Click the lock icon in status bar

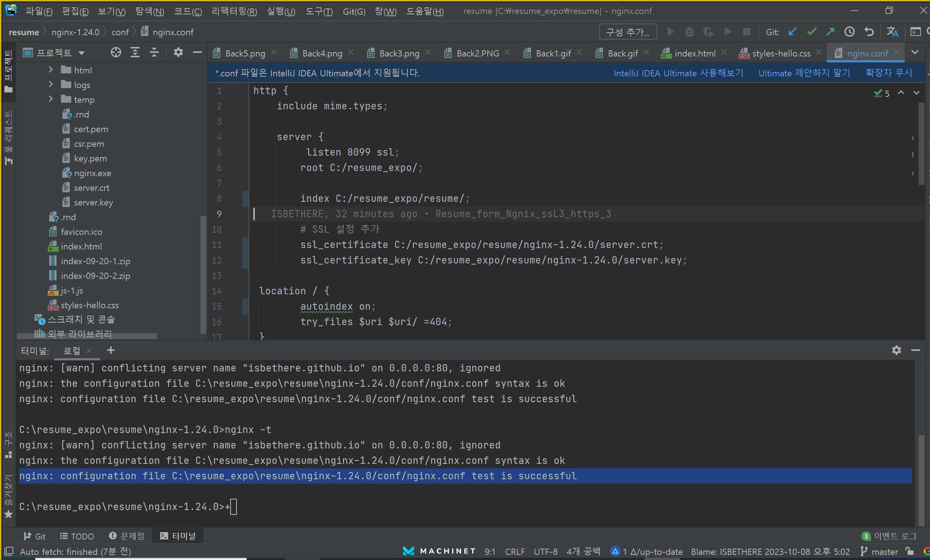click(909, 551)
